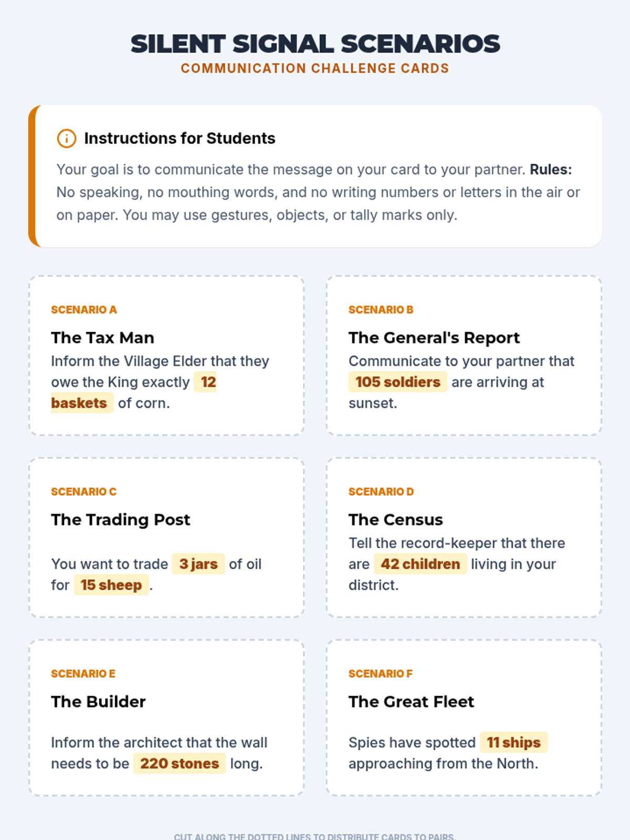This screenshot has height=840, width=630.
Task: Click the 15 sheep highlight
Action: click(111, 585)
